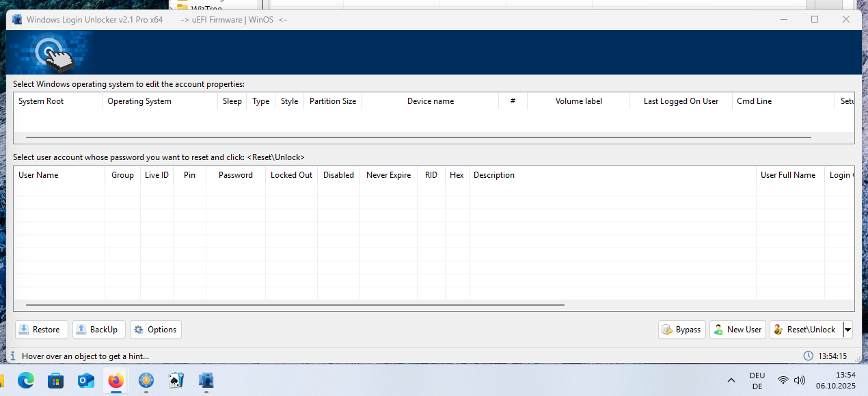Open Outlook from the taskbar

pyautogui.click(x=86, y=380)
